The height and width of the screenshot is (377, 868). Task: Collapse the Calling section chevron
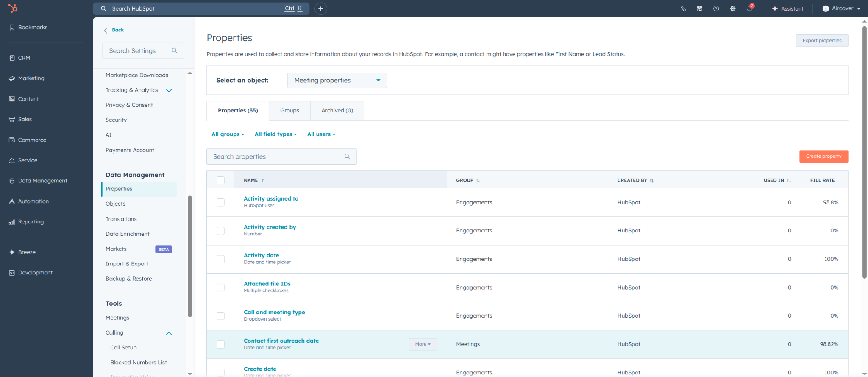[x=169, y=333]
